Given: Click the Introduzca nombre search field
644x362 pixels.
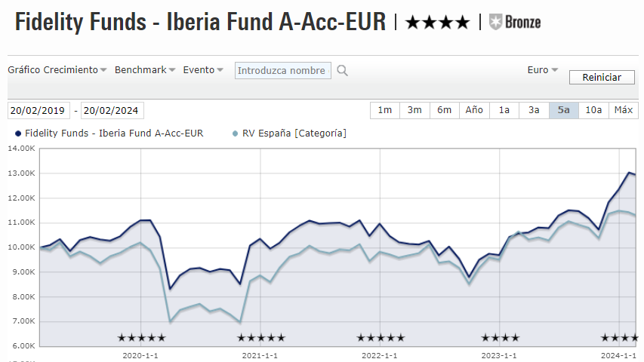Looking at the screenshot, I should tap(283, 71).
